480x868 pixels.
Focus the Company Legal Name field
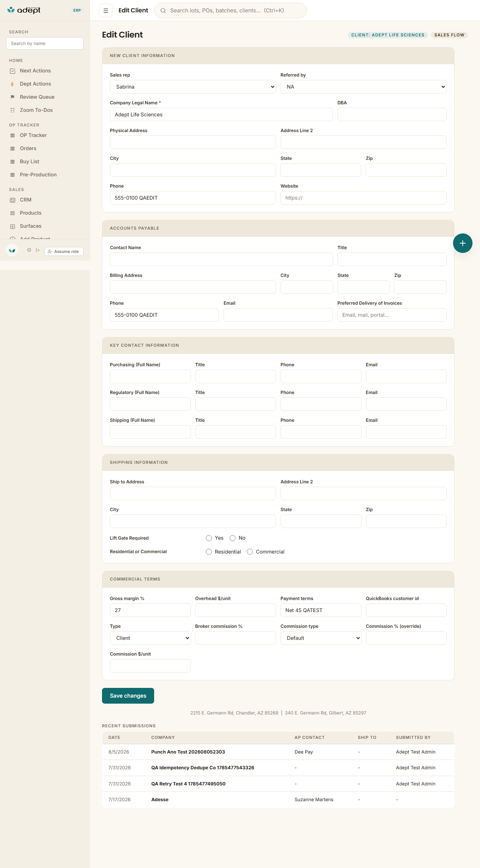tap(221, 114)
